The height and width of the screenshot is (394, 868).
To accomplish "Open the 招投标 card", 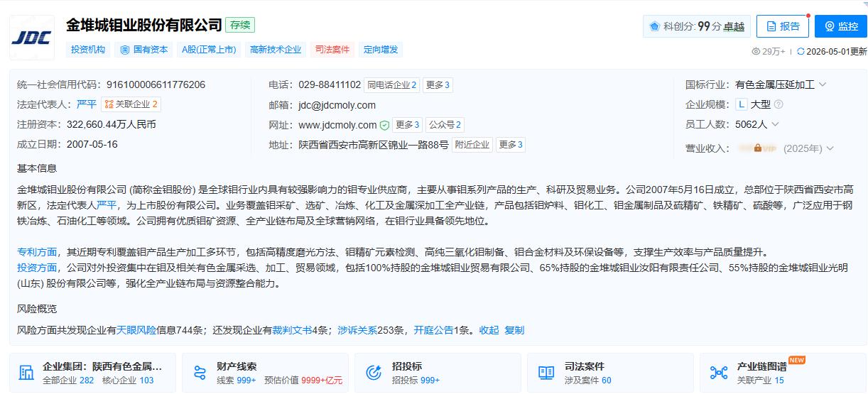I will coord(437,373).
